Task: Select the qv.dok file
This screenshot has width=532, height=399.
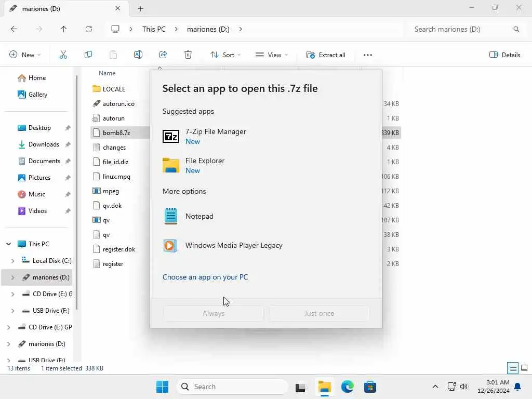Action: click(112, 206)
